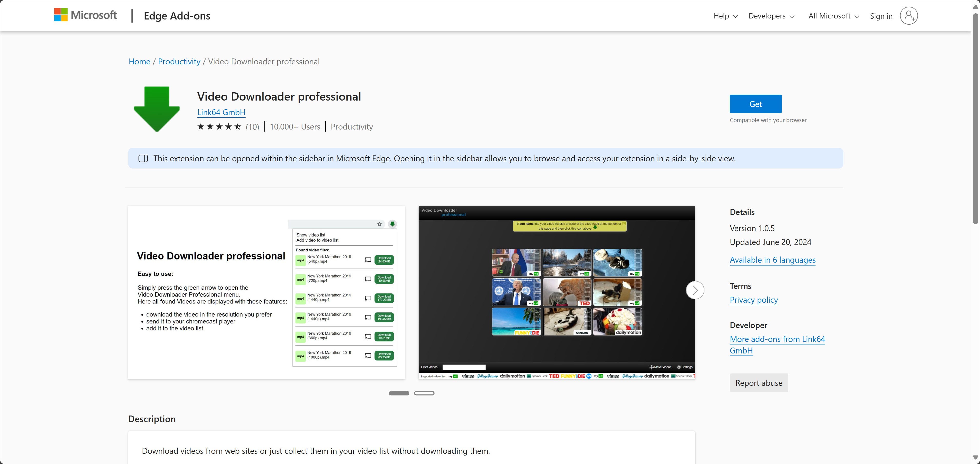Open the All Microsoft dropdown

pyautogui.click(x=834, y=16)
